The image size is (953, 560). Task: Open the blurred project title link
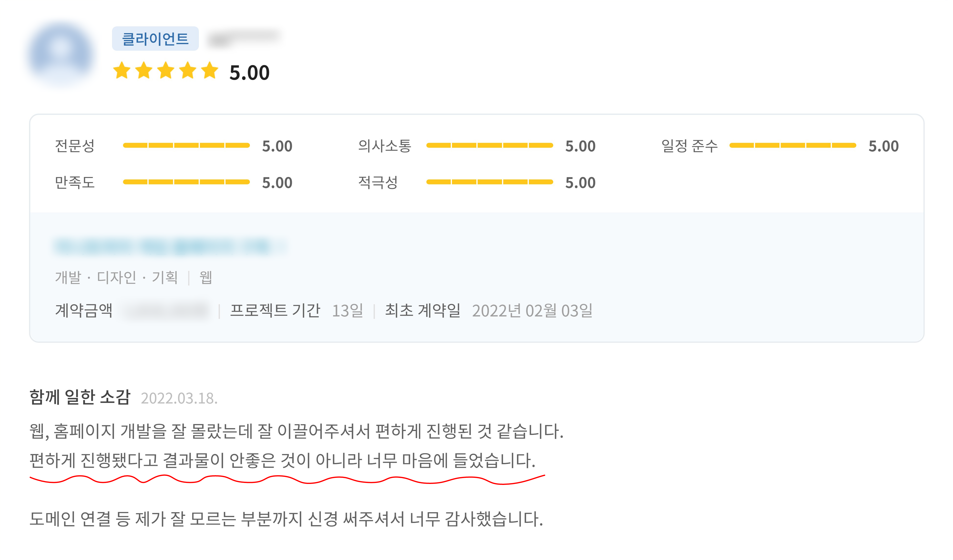170,246
